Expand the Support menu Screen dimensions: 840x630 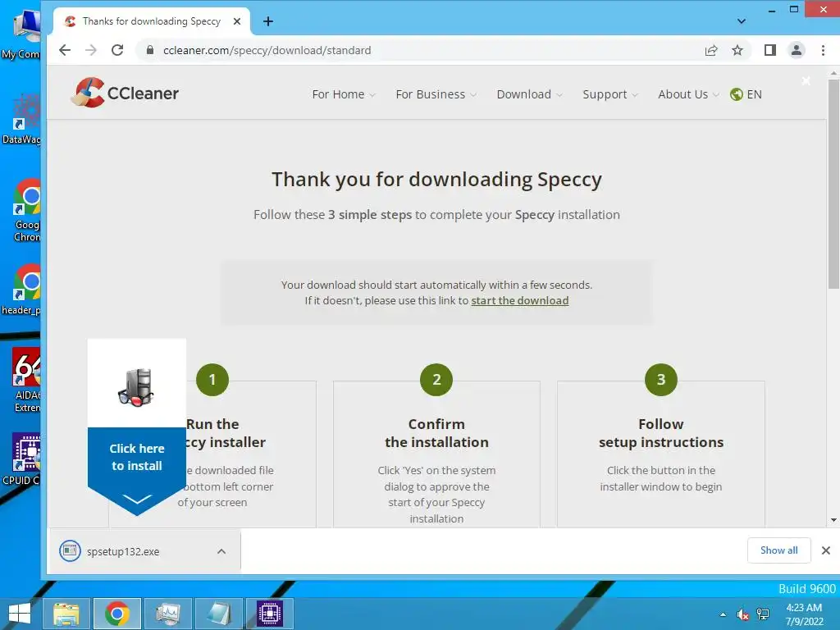pos(610,94)
